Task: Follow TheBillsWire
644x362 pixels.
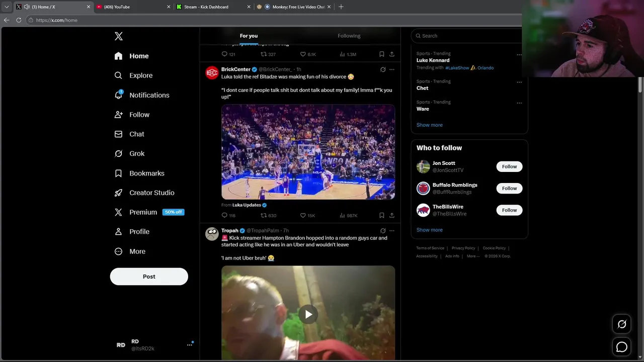Action: [x=509, y=210]
